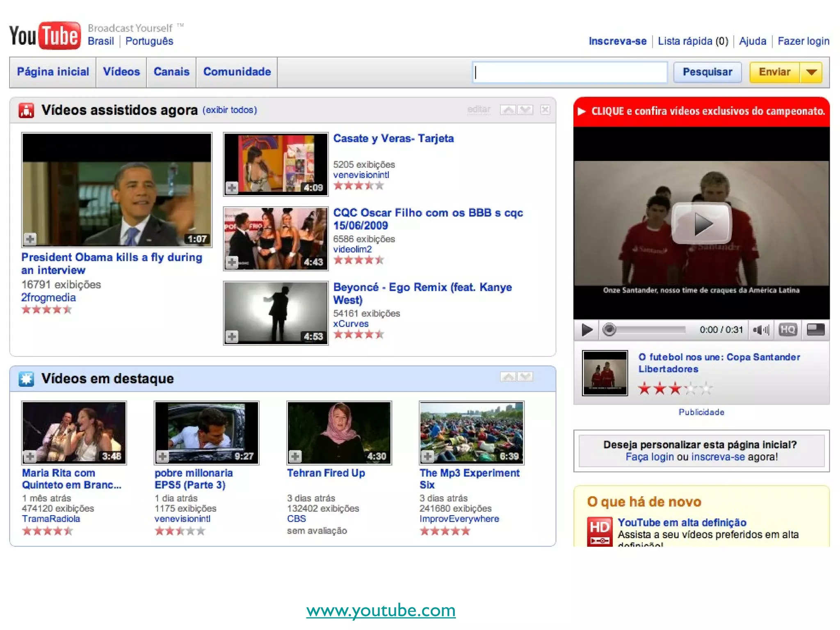Visit the 2frogmedia channel

click(48, 298)
